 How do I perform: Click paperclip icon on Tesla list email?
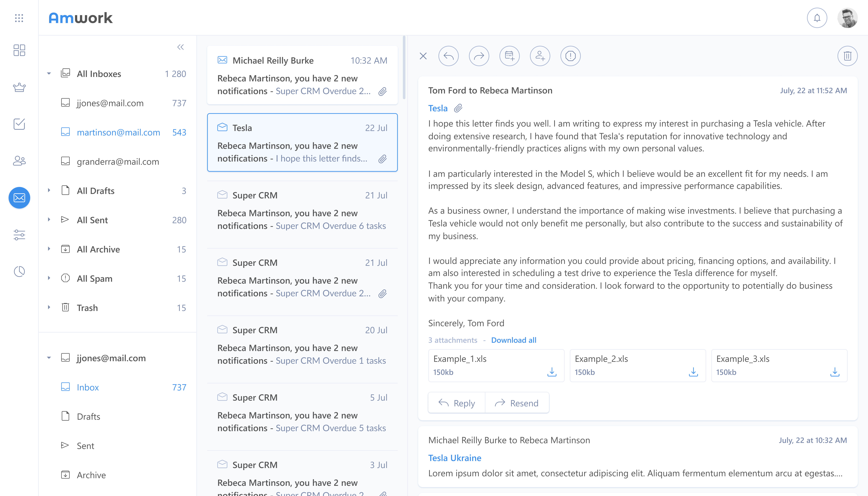click(383, 159)
